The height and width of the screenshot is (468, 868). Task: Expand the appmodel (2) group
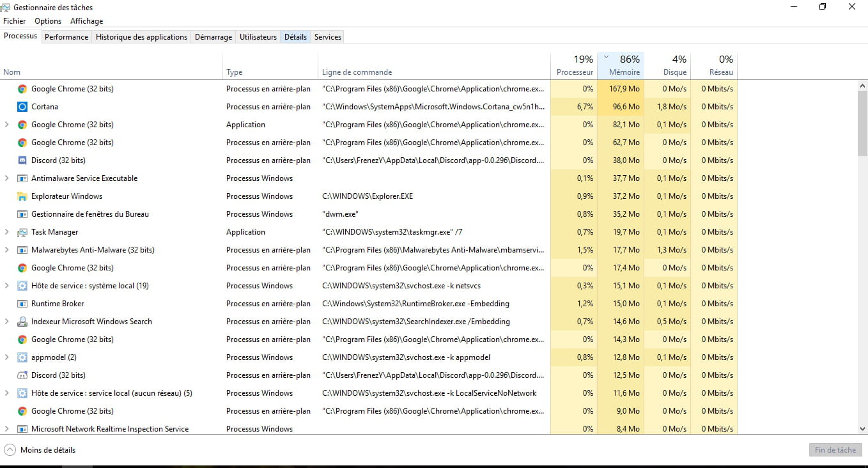click(7, 357)
